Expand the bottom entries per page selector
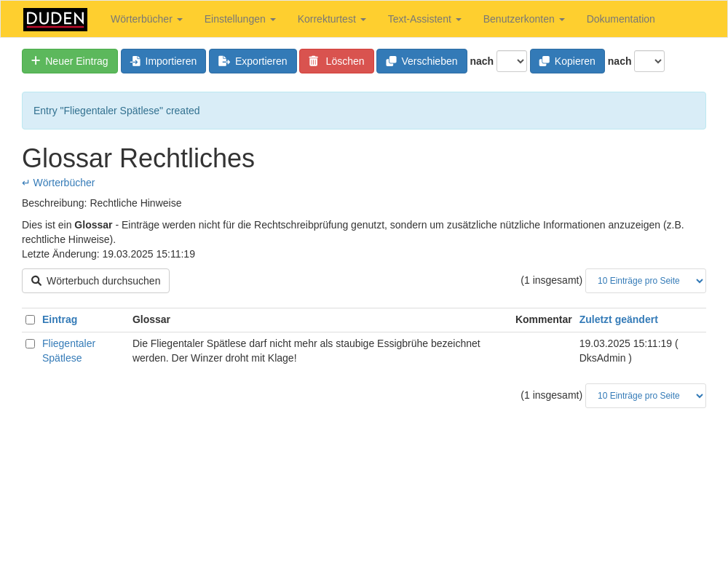The image size is (728, 582). pyautogui.click(x=645, y=396)
